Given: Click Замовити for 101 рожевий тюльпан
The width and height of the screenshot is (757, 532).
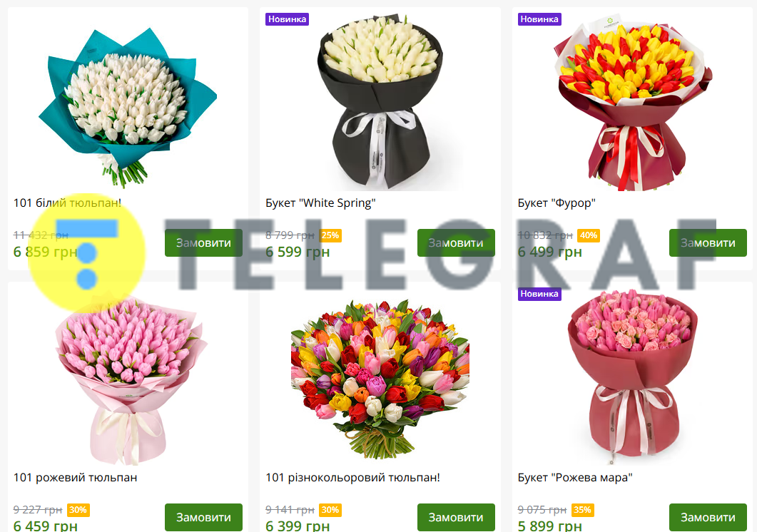Looking at the screenshot, I should tap(203, 517).
